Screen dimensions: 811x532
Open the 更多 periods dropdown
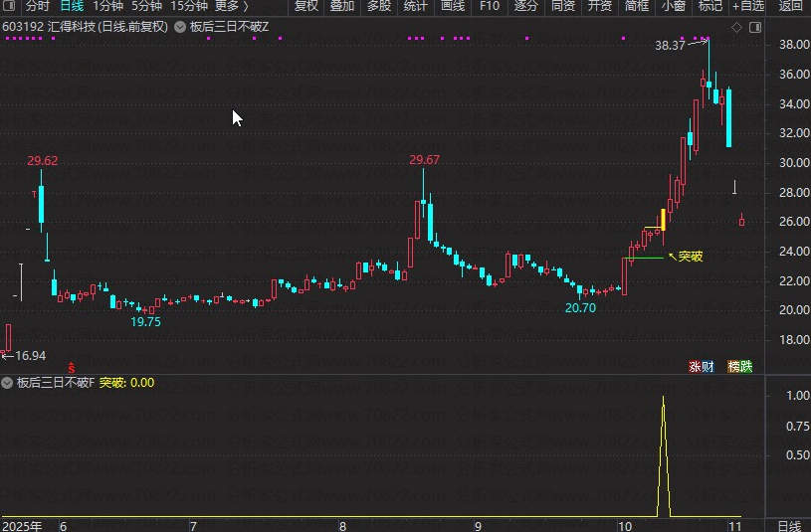[230, 6]
